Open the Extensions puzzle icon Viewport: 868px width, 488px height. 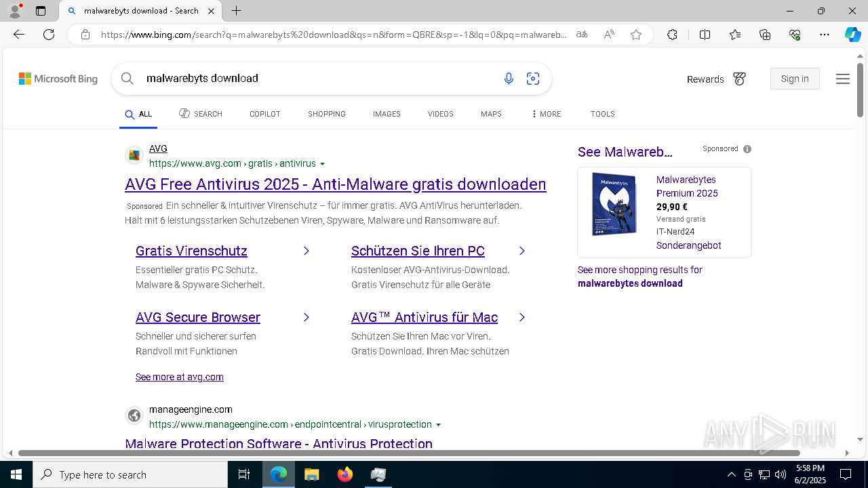click(672, 35)
